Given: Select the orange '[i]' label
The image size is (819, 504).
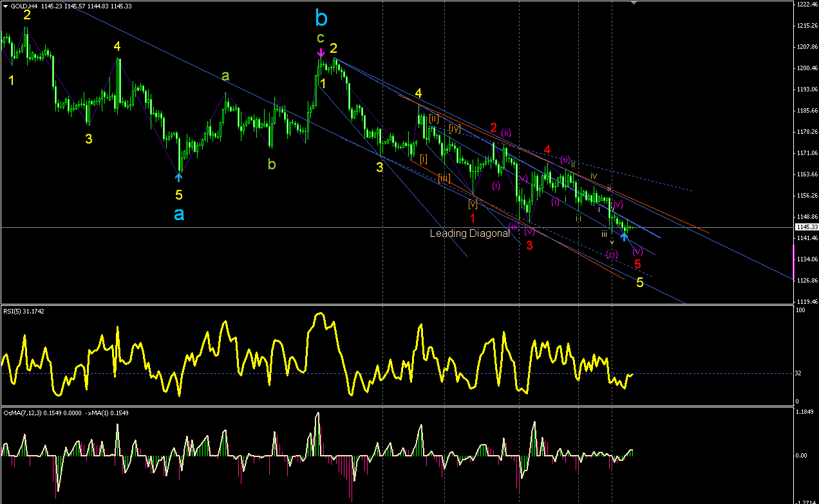Looking at the screenshot, I should click(x=424, y=158).
